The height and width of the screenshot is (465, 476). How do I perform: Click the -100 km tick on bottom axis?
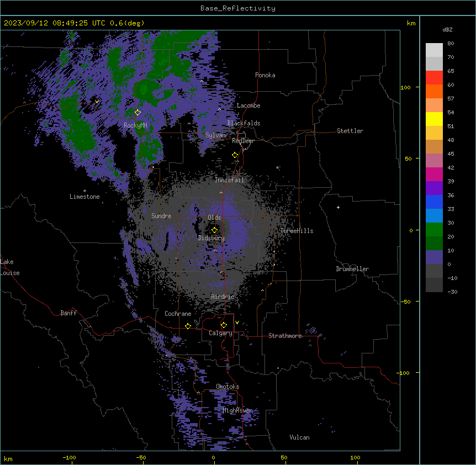(70, 457)
